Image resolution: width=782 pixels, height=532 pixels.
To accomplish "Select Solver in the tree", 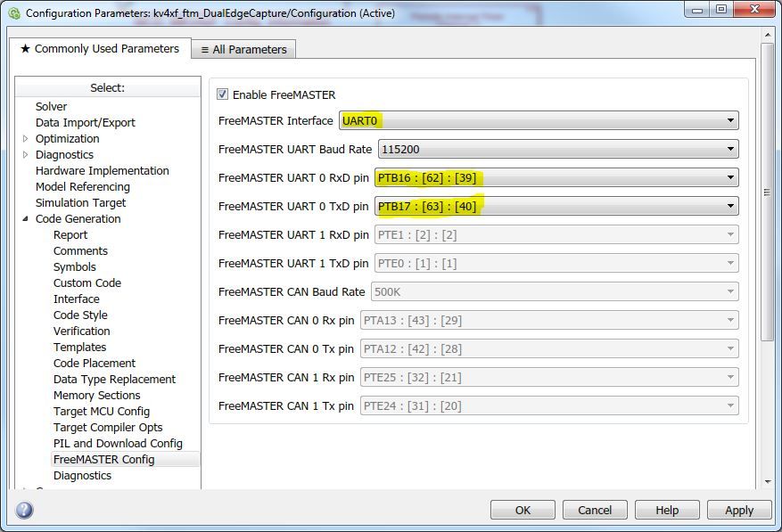I will pyautogui.click(x=51, y=107).
